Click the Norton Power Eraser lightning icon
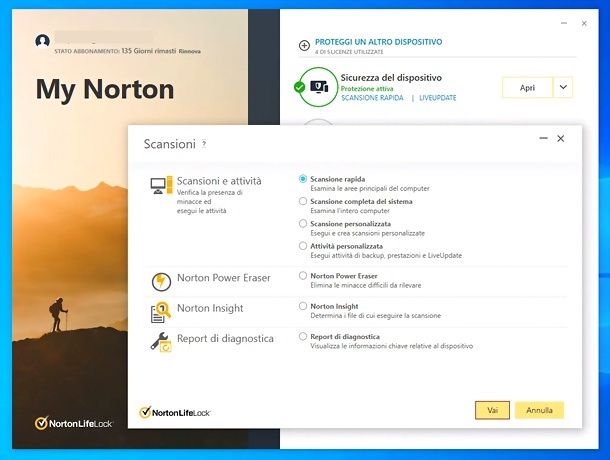The height and width of the screenshot is (460, 610). (161, 282)
